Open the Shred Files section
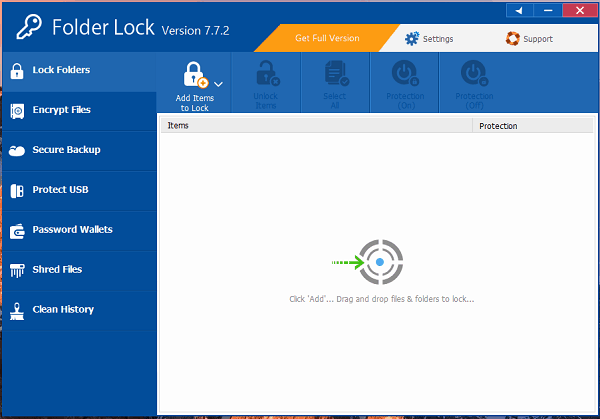Screen dimensions: 600x419 point(79,270)
